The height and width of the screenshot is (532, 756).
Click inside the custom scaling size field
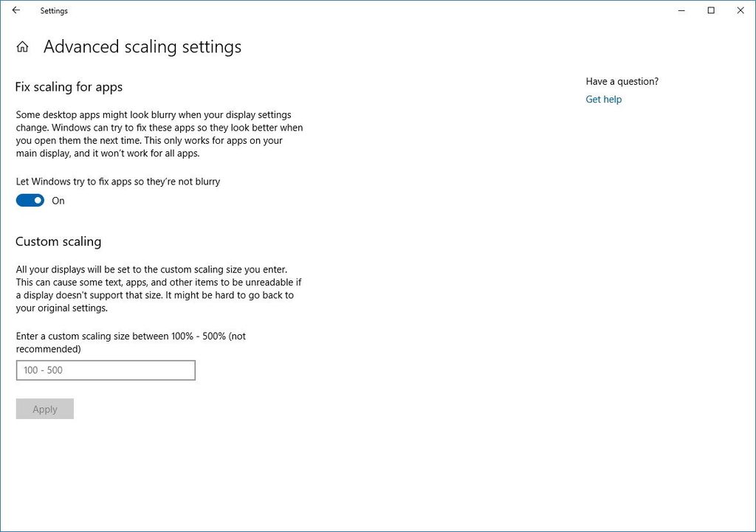pos(105,370)
